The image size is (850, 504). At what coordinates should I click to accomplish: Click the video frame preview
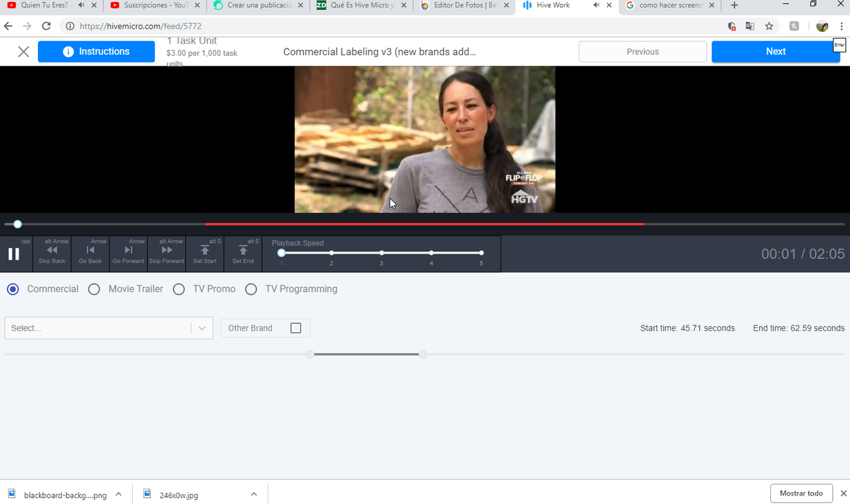click(425, 139)
